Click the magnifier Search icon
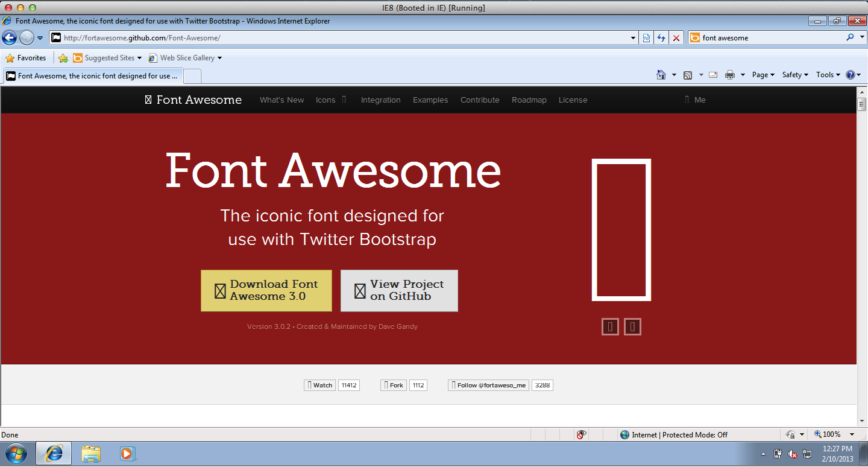868x467 pixels. pos(850,37)
